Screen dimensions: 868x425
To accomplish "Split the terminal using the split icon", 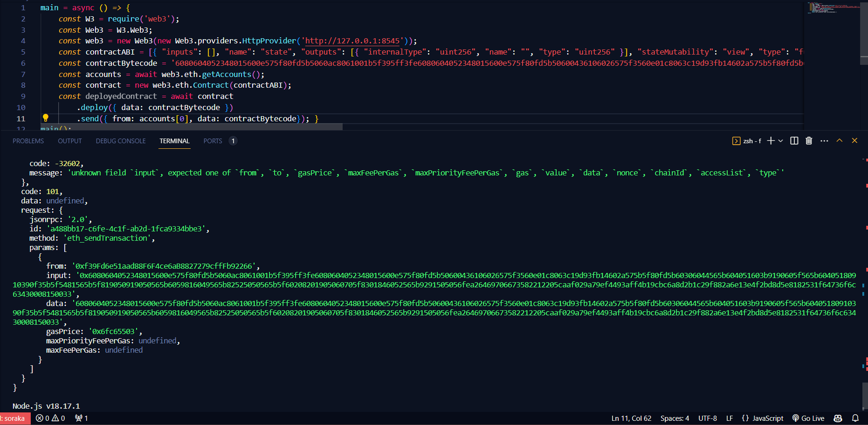I will click(794, 140).
